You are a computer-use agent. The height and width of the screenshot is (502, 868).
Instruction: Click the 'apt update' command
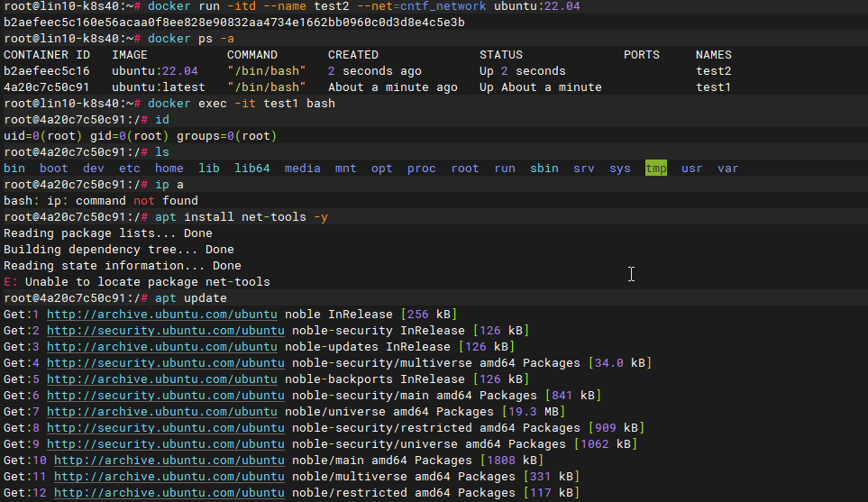click(190, 297)
